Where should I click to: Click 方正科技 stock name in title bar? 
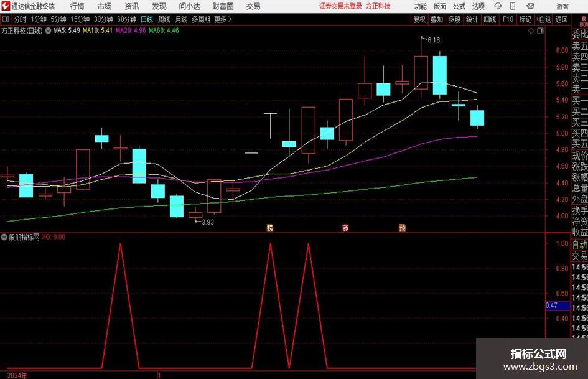click(378, 6)
